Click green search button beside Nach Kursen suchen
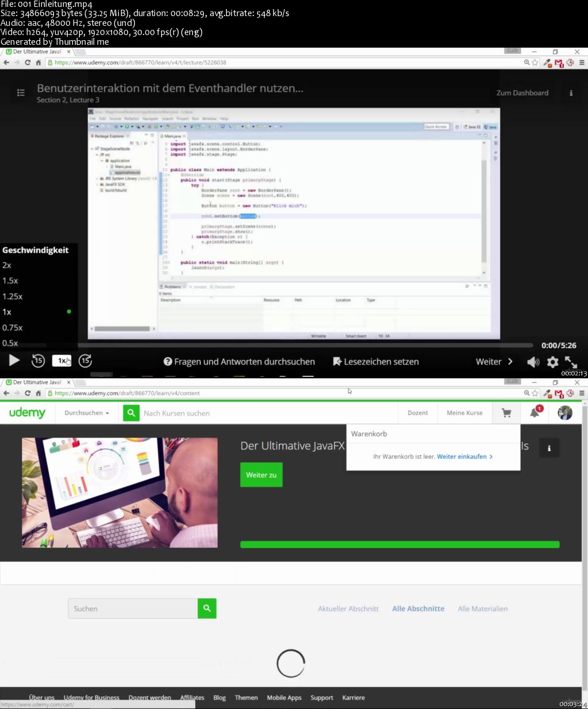Viewport: 588px width, 709px height. (131, 413)
